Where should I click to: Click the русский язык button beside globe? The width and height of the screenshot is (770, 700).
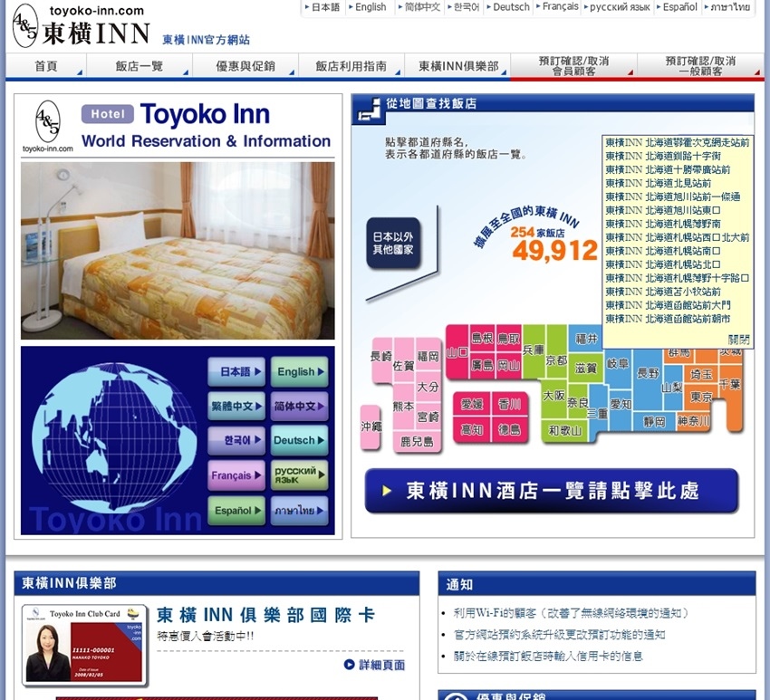[x=300, y=475]
